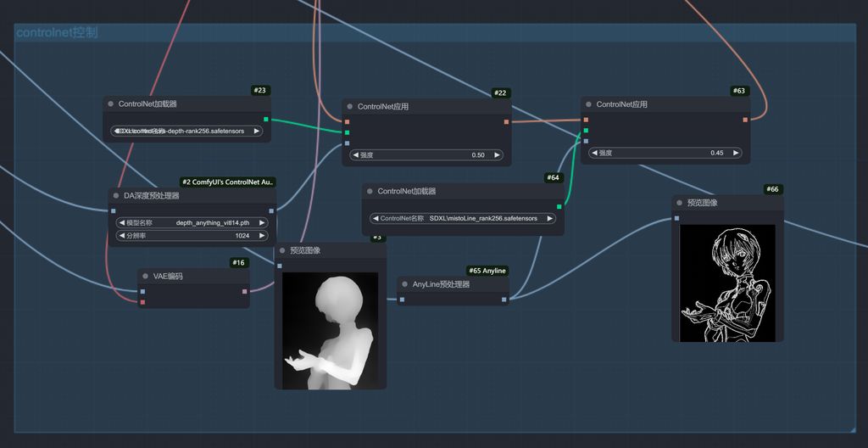Increase the 强度 0.50 value with right arrow
Image resolution: width=868 pixels, height=448 pixels.
point(497,155)
